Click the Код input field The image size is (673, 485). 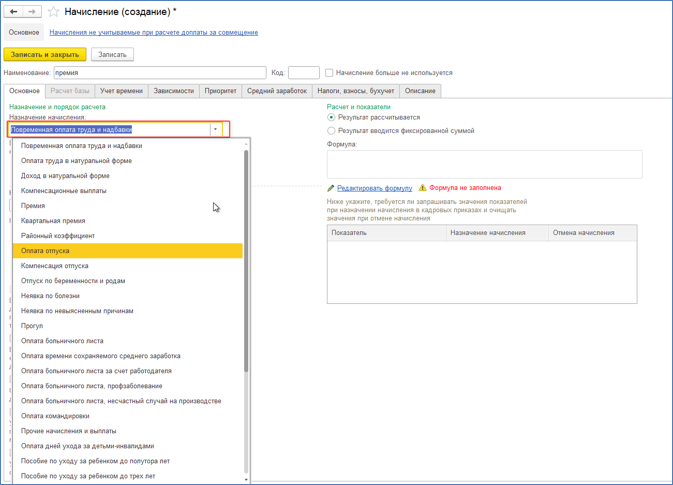pyautogui.click(x=304, y=73)
